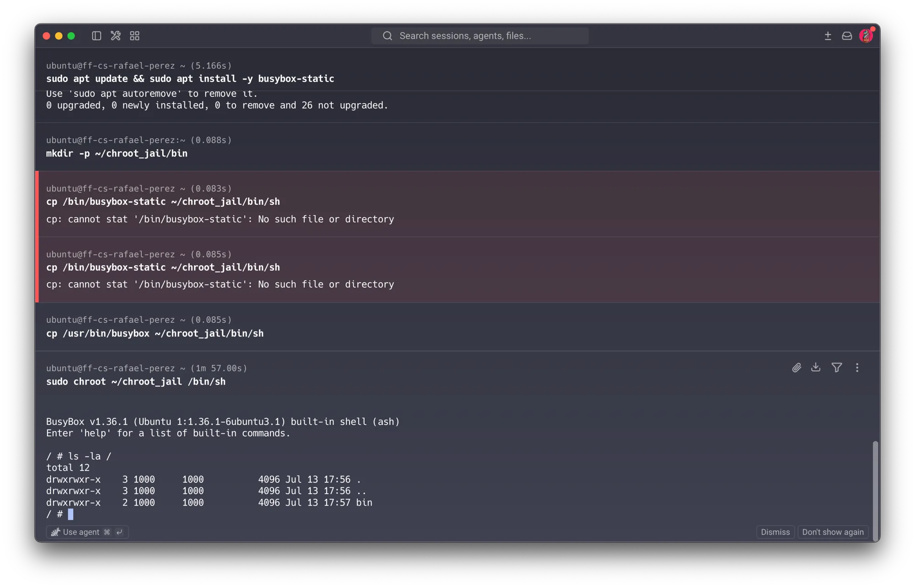
Task: Click the second failed cp busybox-static command
Action: [x=163, y=267]
